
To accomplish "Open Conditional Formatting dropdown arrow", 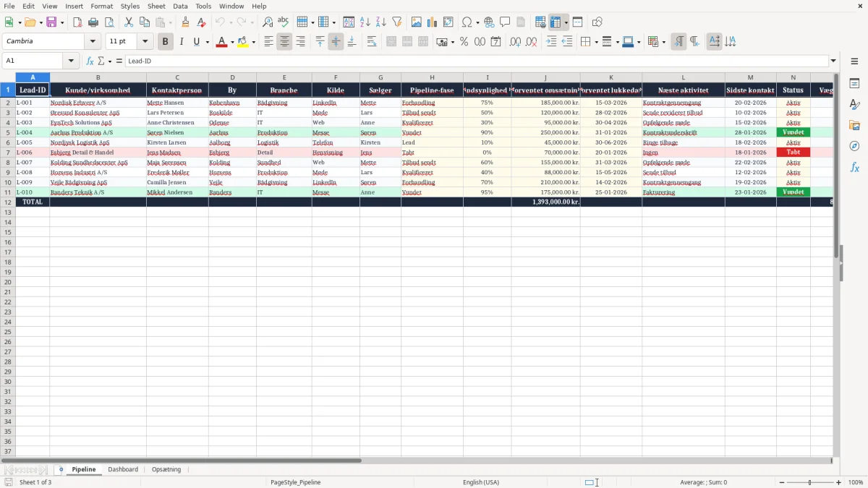I will click(663, 42).
